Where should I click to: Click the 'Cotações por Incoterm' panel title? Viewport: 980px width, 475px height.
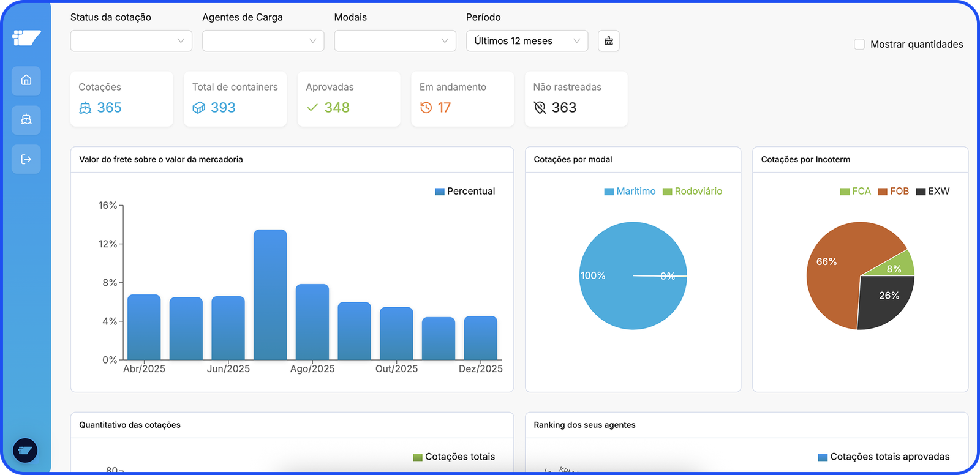[x=805, y=159]
